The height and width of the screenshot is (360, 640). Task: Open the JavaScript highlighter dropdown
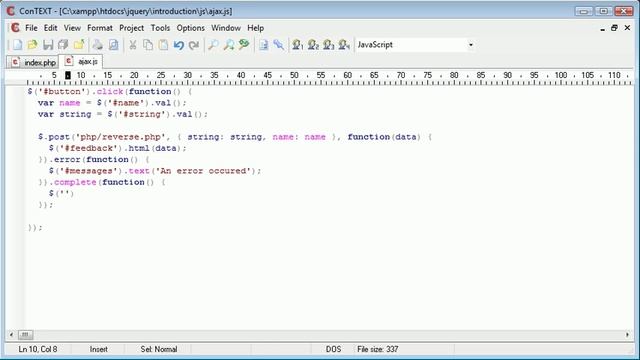(x=471, y=45)
